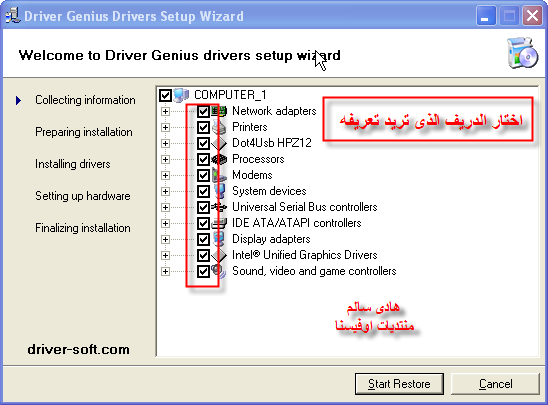Click the Preparing installation step text
The image size is (548, 405).
(84, 132)
